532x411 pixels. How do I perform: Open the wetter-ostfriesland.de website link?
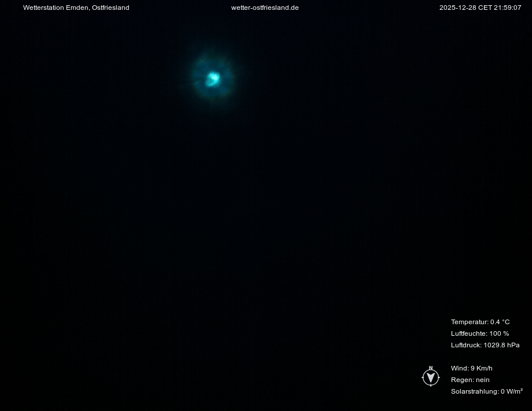265,8
